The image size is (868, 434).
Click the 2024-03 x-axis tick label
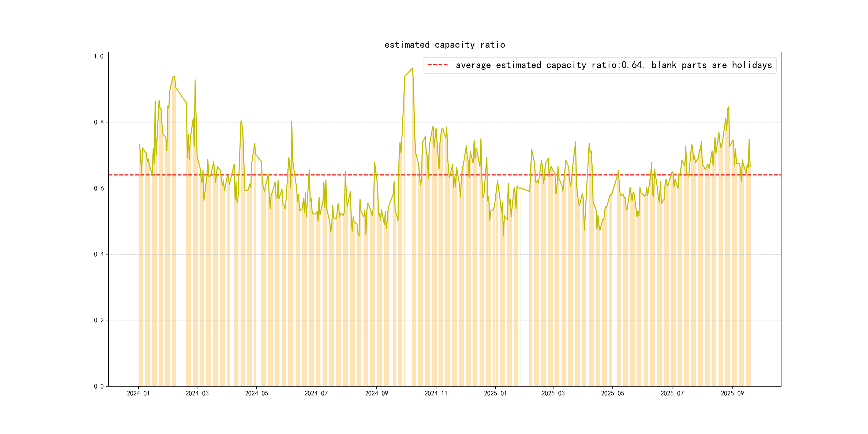pos(197,393)
